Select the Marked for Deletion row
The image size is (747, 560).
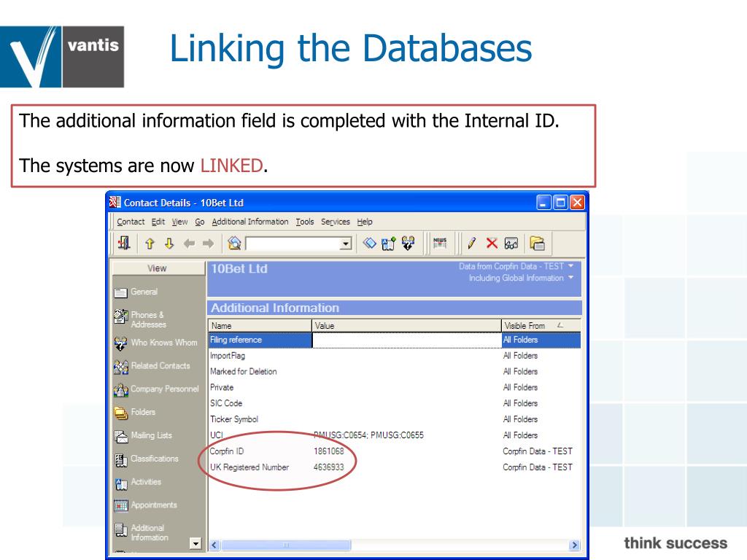pos(395,371)
